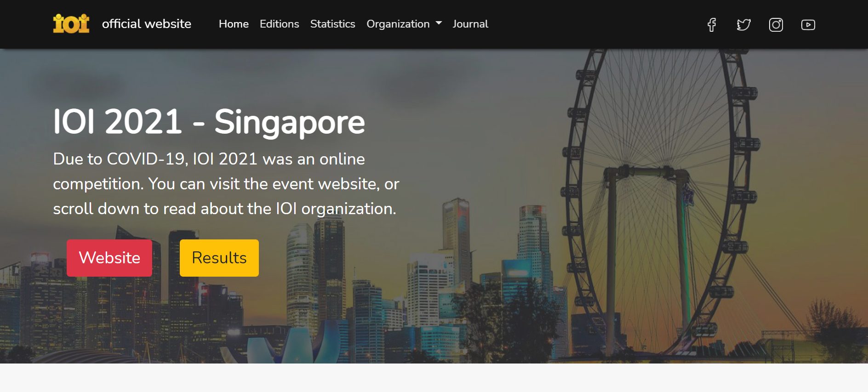
Task: Click the "IOI 2021 - Singapore" heading
Action: coord(209,122)
